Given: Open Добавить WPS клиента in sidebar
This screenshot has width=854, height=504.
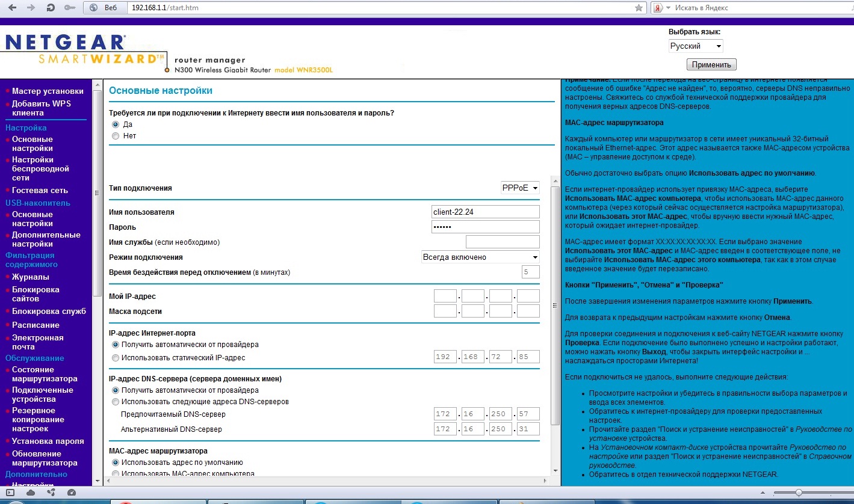Looking at the screenshot, I should tap(42, 108).
